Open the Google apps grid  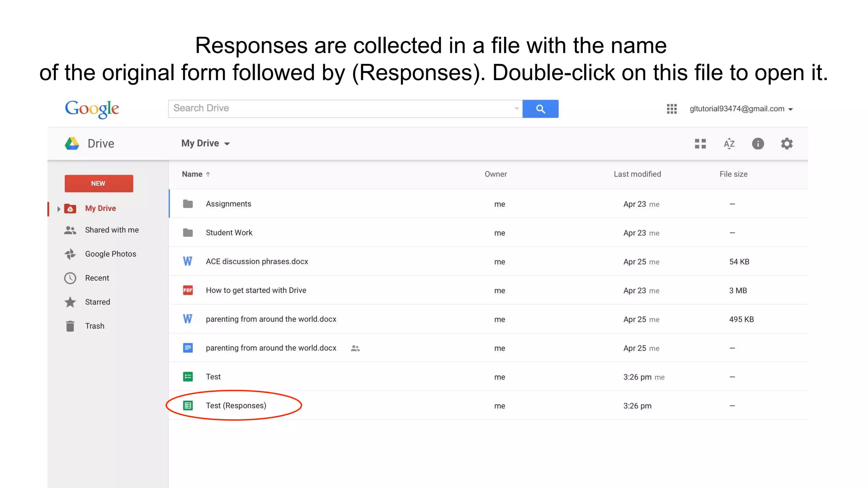pos(672,109)
